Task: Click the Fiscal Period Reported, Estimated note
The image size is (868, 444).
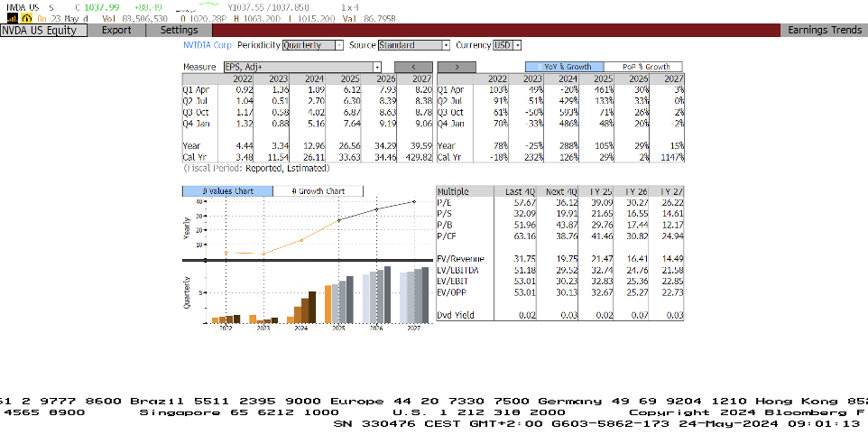Action: pos(256,168)
